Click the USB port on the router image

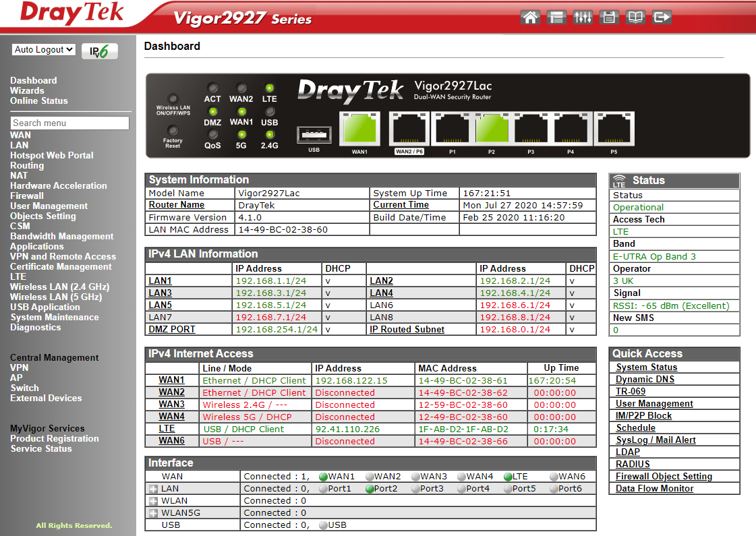[314, 135]
